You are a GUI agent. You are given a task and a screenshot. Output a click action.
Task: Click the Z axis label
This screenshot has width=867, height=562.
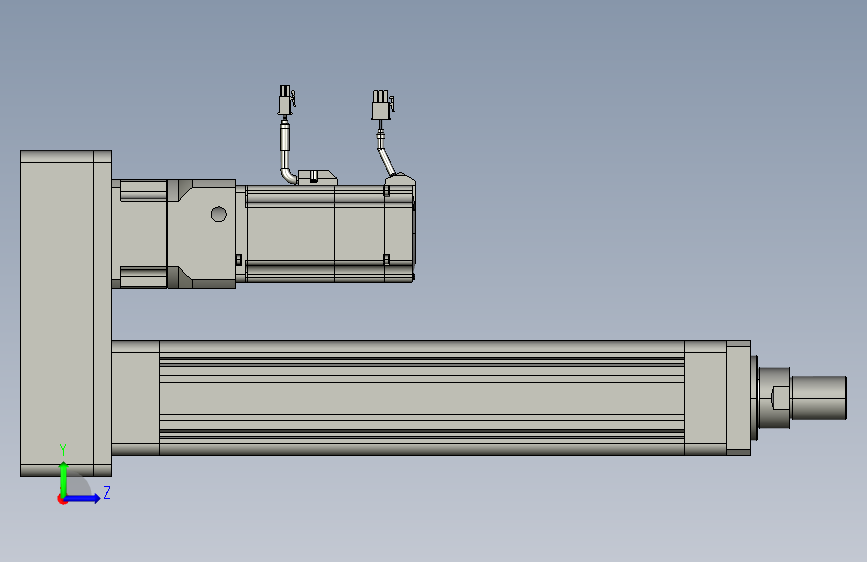[107, 492]
